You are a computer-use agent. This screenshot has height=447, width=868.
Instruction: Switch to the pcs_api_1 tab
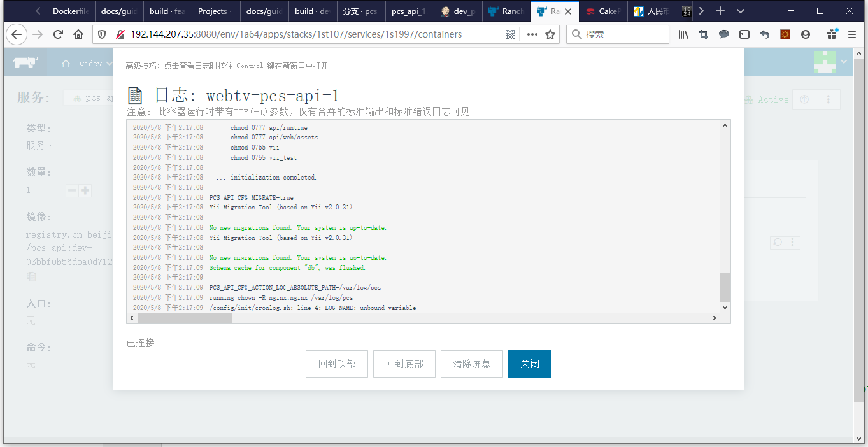coord(409,11)
